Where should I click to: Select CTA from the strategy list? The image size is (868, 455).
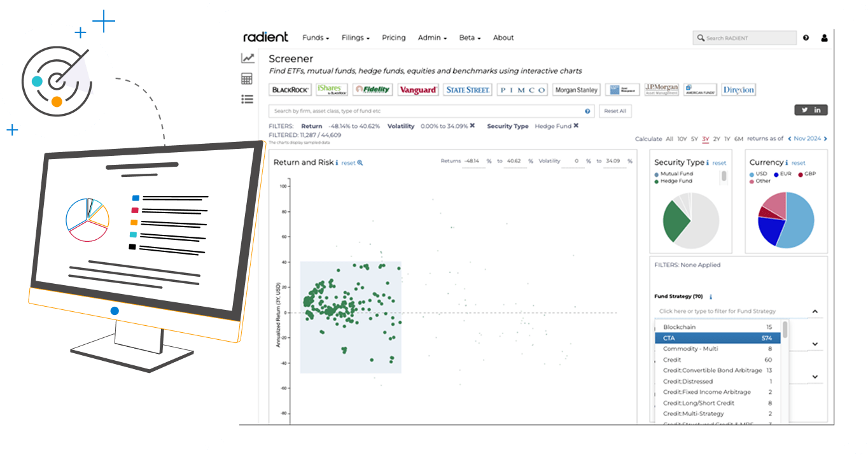pos(717,338)
